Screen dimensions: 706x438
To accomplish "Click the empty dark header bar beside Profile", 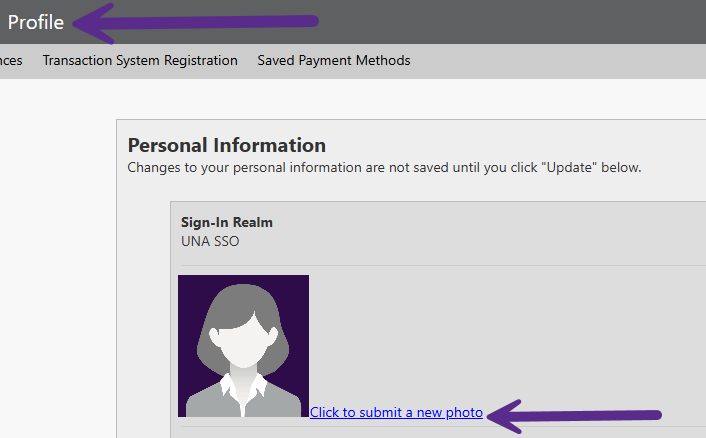I will point(500,22).
